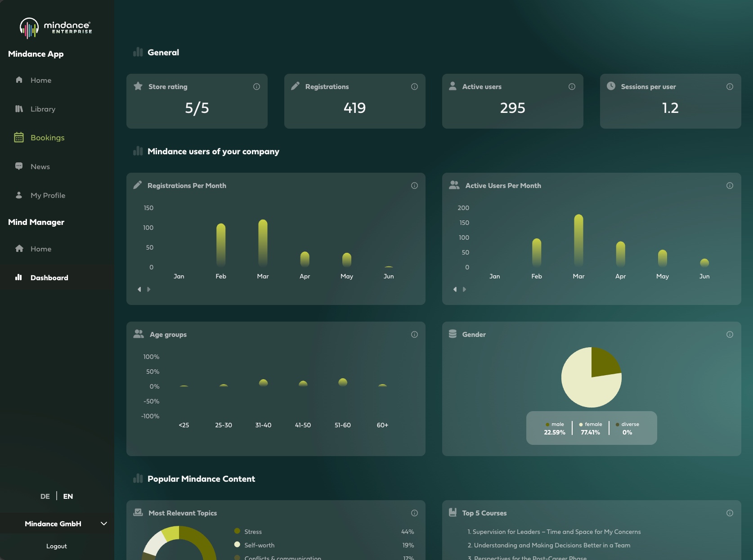Go to next months in Registrations chart
This screenshot has height=560, width=753.
pos(149,289)
